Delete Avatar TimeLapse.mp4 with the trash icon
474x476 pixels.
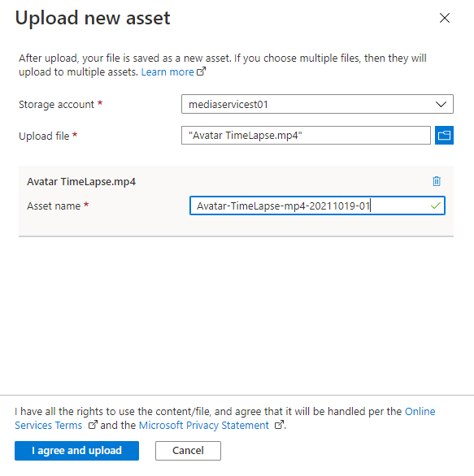coord(437,181)
